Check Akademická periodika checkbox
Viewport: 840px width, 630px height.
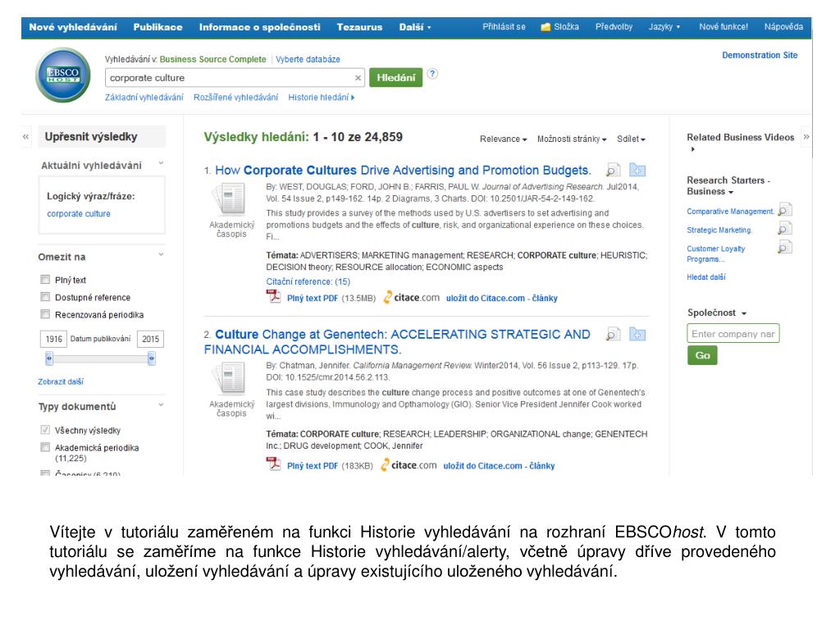coord(45,447)
